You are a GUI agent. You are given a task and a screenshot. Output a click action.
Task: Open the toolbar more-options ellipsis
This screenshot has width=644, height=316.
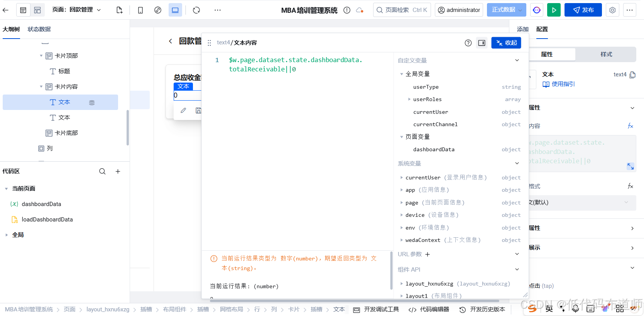tap(218, 10)
